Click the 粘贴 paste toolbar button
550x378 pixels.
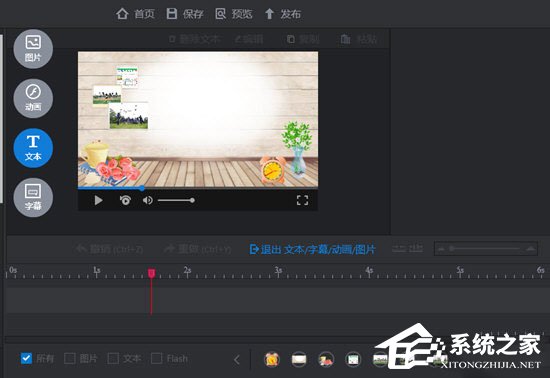(358, 39)
